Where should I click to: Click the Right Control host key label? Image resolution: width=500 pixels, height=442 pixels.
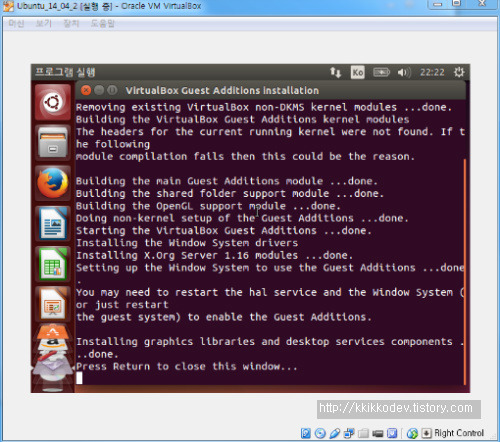[459, 433]
